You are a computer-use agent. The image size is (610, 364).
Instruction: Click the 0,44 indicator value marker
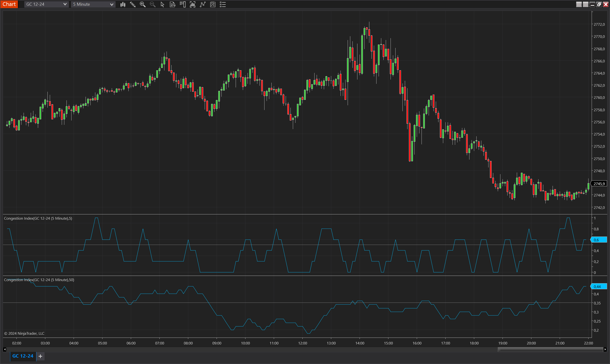click(x=599, y=287)
